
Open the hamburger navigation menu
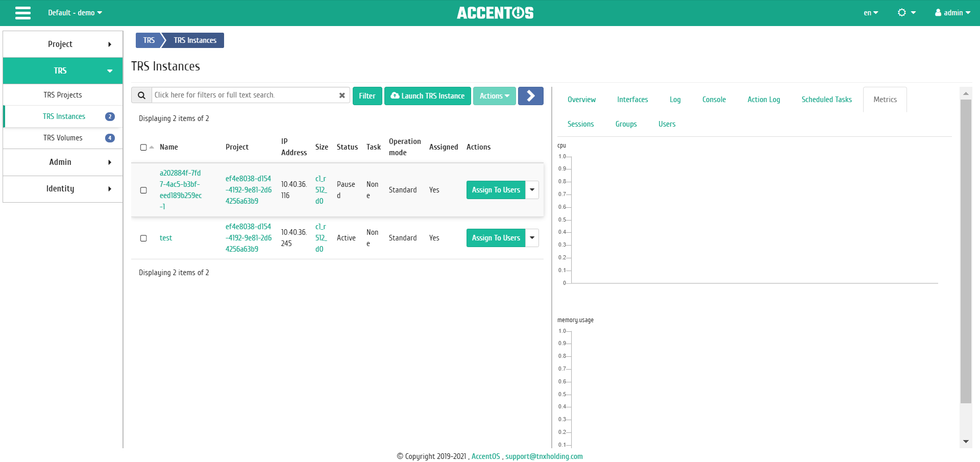click(23, 13)
